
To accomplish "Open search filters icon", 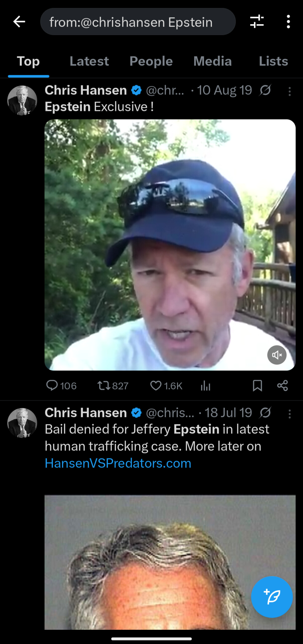I will [x=257, y=21].
